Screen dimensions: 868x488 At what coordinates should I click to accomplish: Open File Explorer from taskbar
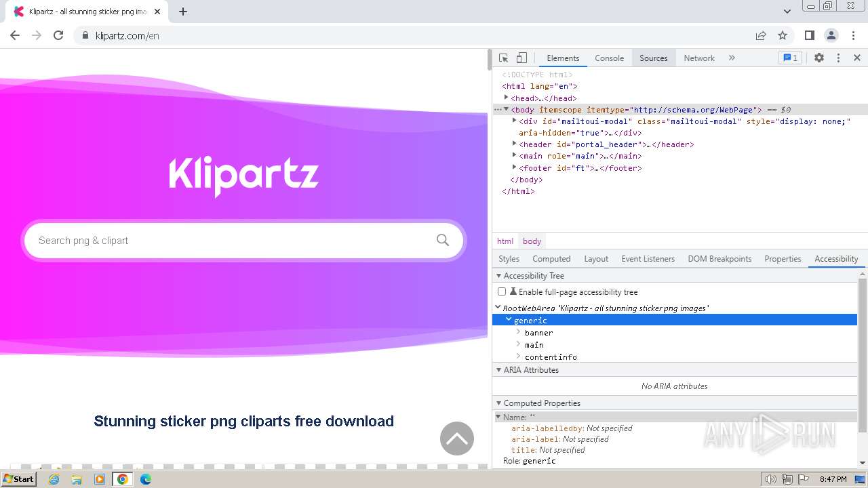pos(77,479)
